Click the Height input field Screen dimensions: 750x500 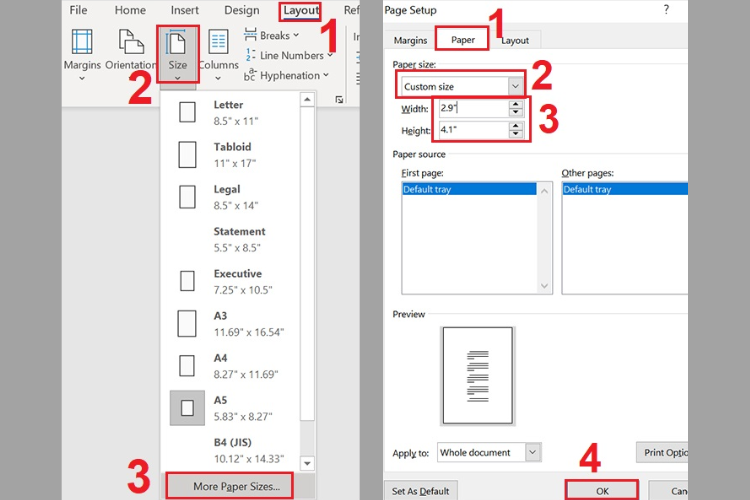point(474,130)
